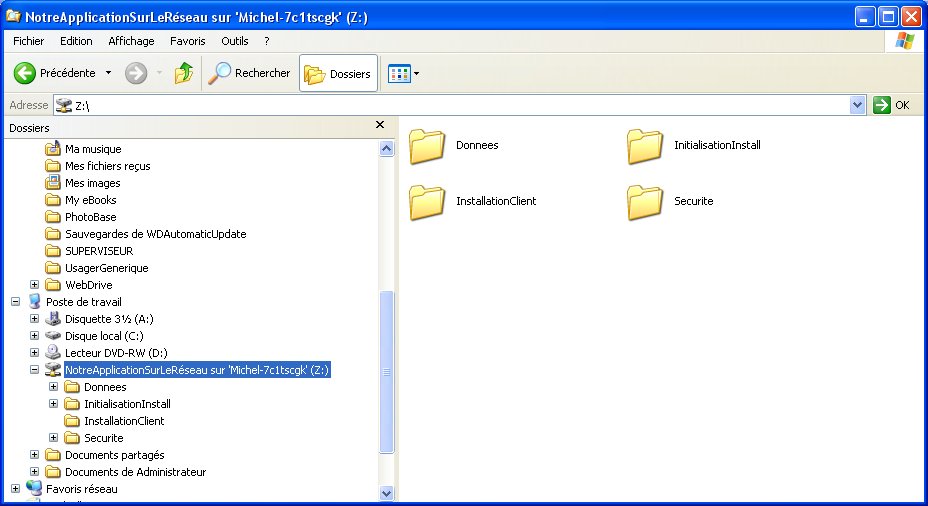Select the Securite folder icon in right pane
The height and width of the screenshot is (506, 928).
[x=645, y=202]
